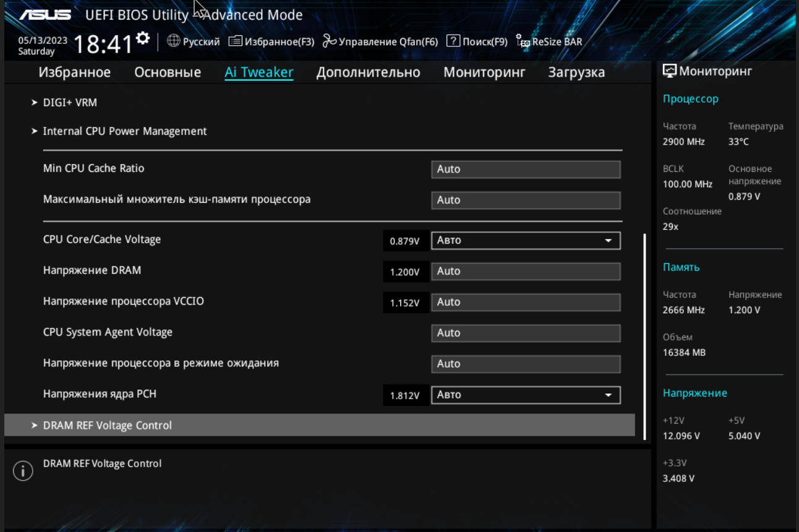Click the monitor icon beside Мониторинг header

coord(670,71)
